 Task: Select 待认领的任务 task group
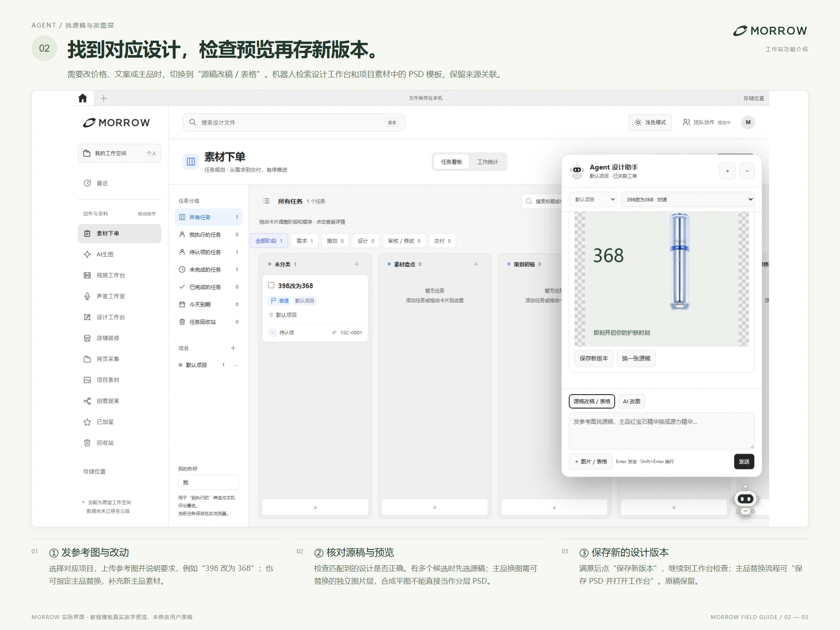[x=209, y=252]
